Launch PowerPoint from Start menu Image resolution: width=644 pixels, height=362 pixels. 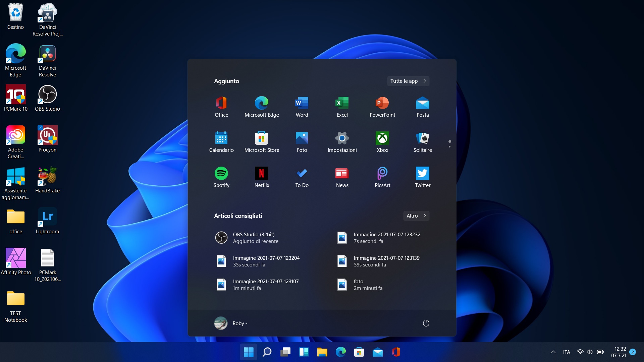[x=382, y=107]
